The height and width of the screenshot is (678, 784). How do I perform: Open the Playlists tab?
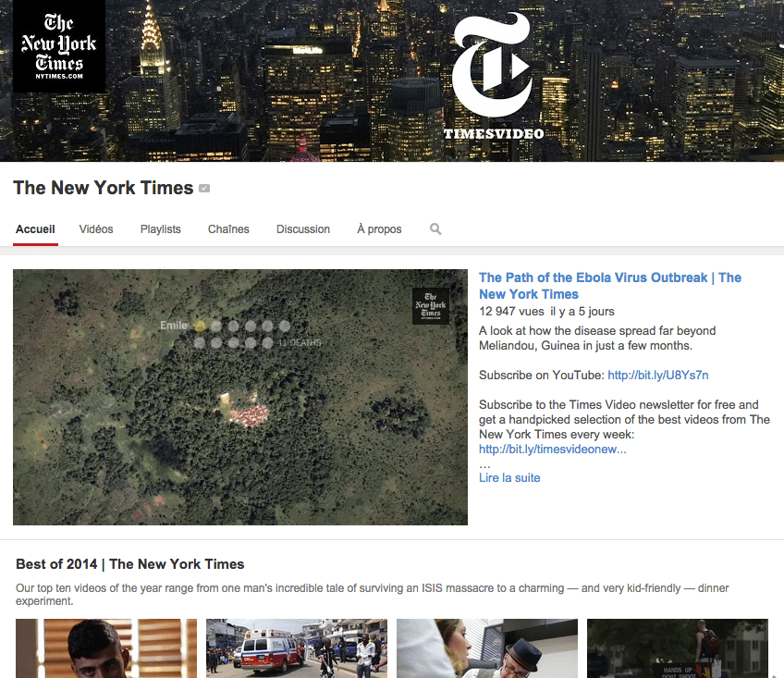coord(161,229)
